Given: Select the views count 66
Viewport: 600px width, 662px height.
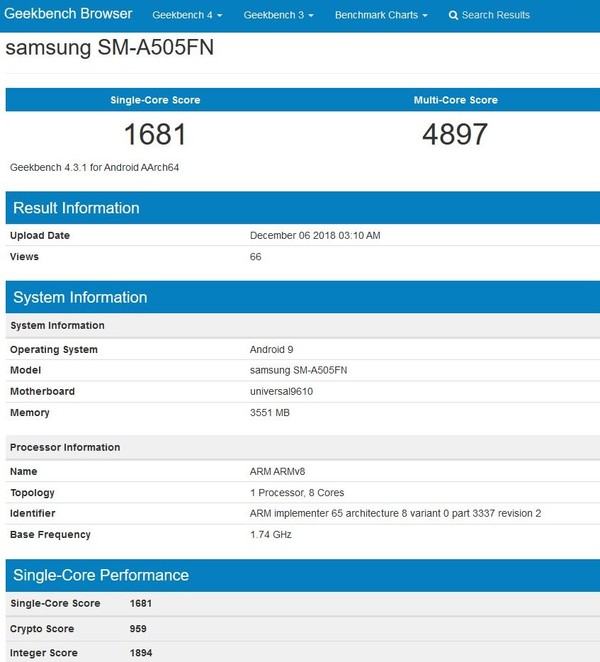Looking at the screenshot, I should click(255, 257).
